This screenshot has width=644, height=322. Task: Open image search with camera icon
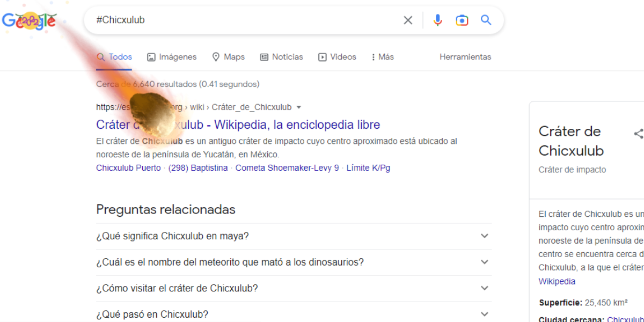(462, 20)
